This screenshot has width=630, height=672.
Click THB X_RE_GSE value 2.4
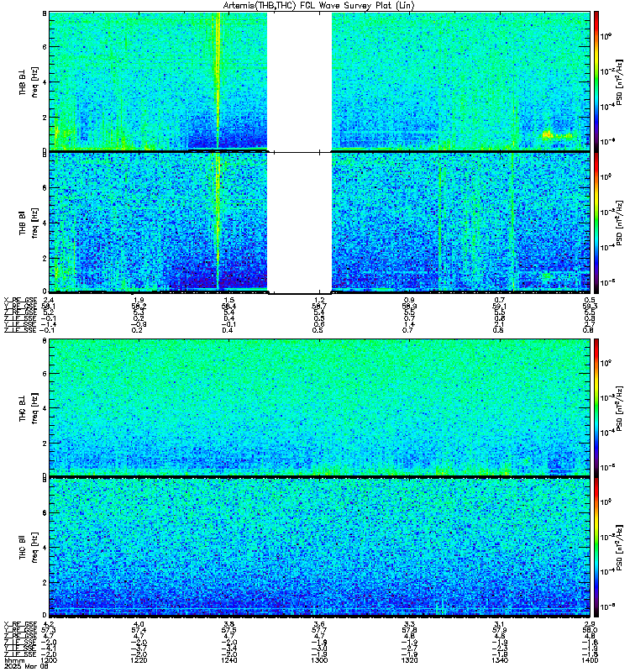tap(49, 300)
